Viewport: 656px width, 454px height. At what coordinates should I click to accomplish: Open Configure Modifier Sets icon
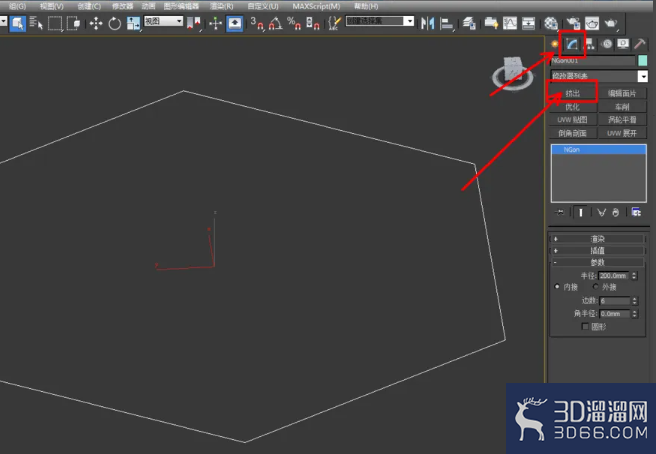click(x=636, y=213)
